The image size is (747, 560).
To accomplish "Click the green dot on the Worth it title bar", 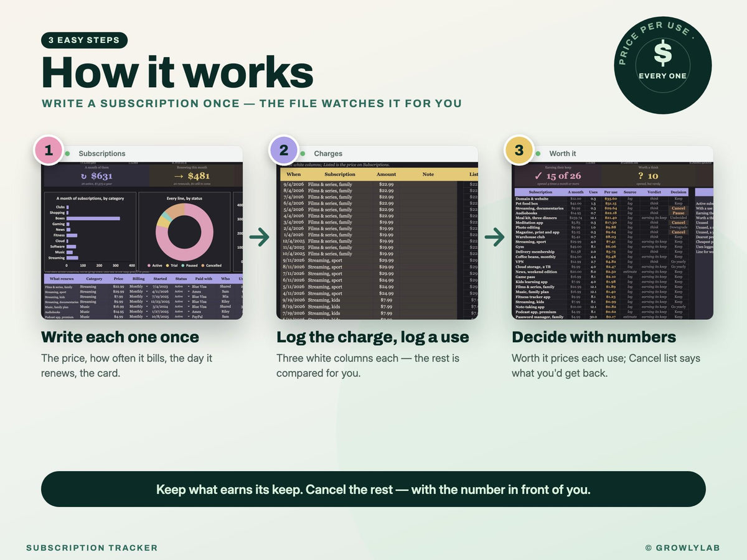I will point(538,154).
